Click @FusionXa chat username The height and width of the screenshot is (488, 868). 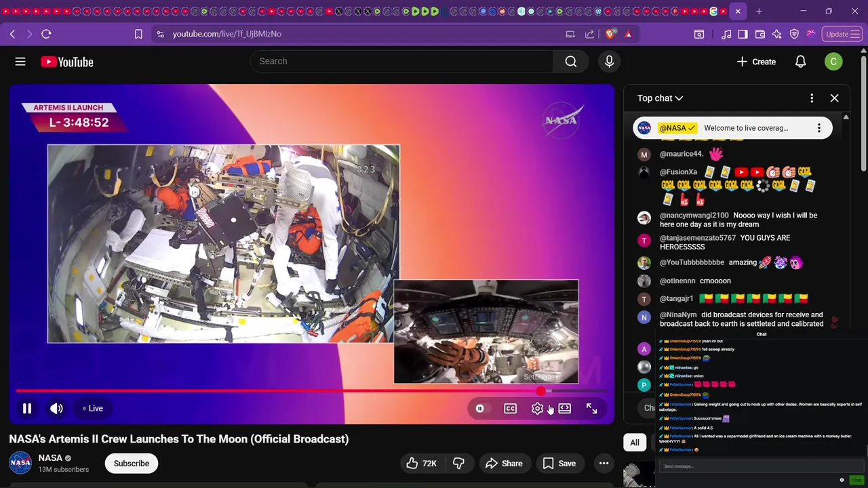pyautogui.click(x=678, y=173)
